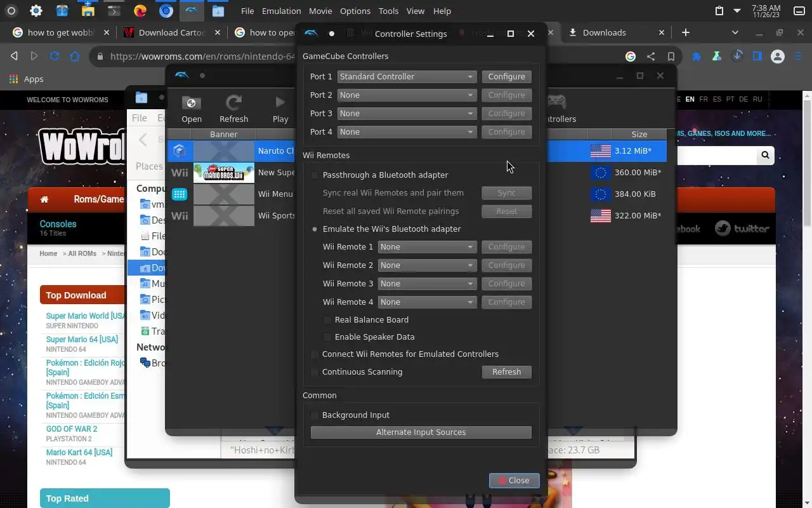Image resolution: width=812 pixels, height=508 pixels.
Task: Launch Firefox from the top panel
Action: (140, 11)
